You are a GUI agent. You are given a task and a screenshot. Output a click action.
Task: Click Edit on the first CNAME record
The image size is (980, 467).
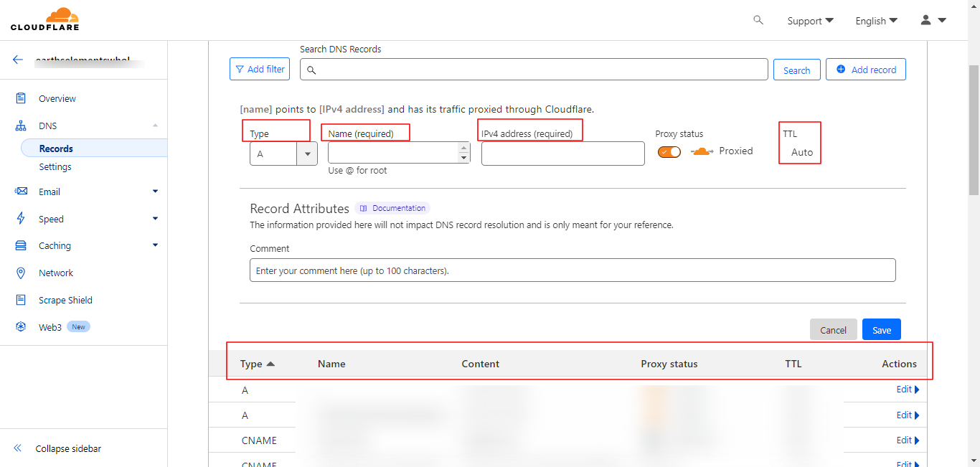click(x=908, y=440)
